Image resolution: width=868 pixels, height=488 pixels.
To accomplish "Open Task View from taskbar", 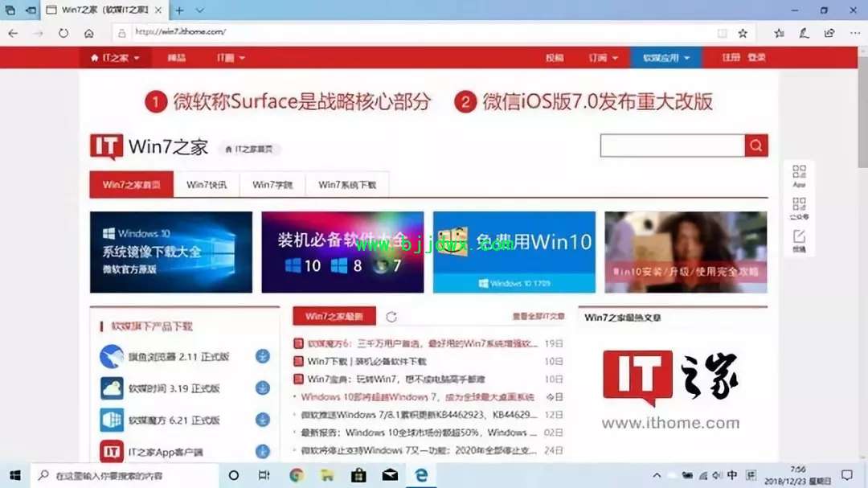I will (264, 475).
